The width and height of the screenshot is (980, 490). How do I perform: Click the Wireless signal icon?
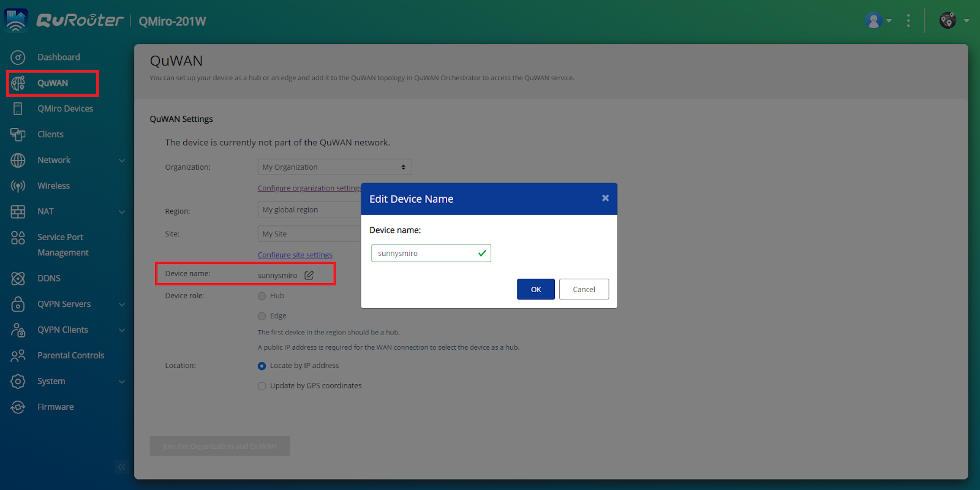pyautogui.click(x=18, y=186)
